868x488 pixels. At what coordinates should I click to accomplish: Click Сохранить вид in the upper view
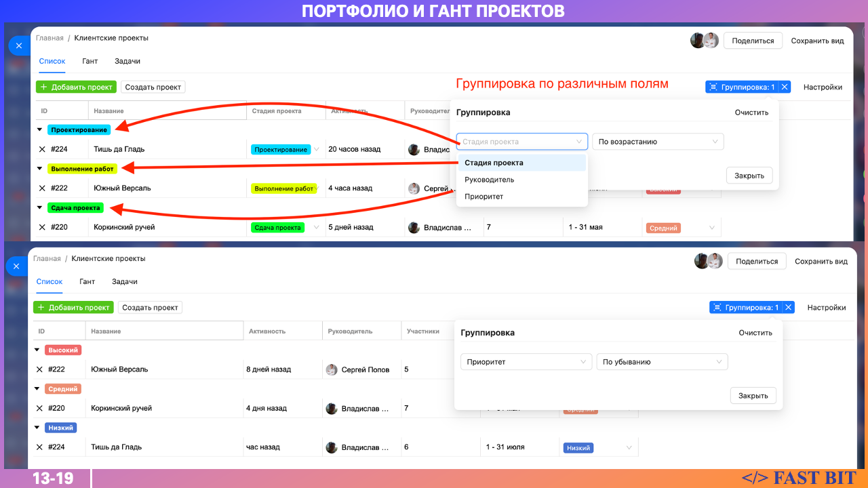coord(818,41)
